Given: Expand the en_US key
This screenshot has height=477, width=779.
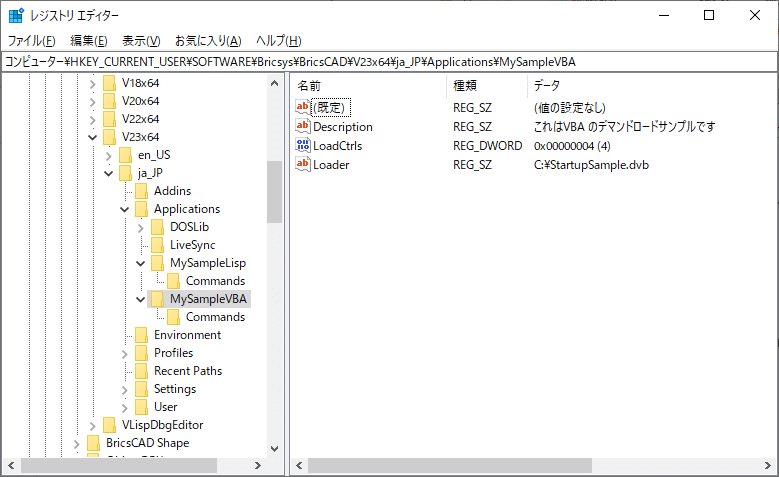Looking at the screenshot, I should pos(108,156).
